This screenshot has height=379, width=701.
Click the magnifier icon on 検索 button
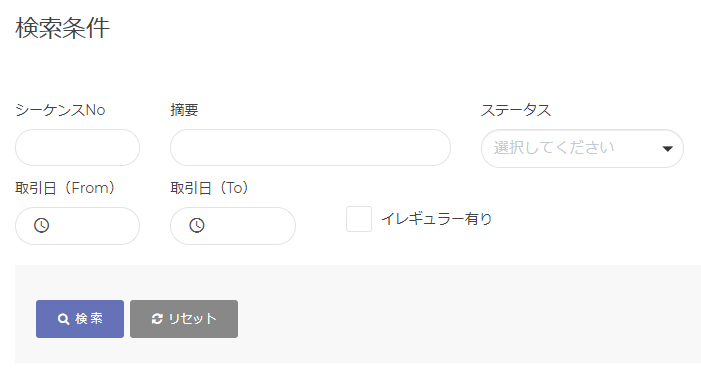coord(63,319)
